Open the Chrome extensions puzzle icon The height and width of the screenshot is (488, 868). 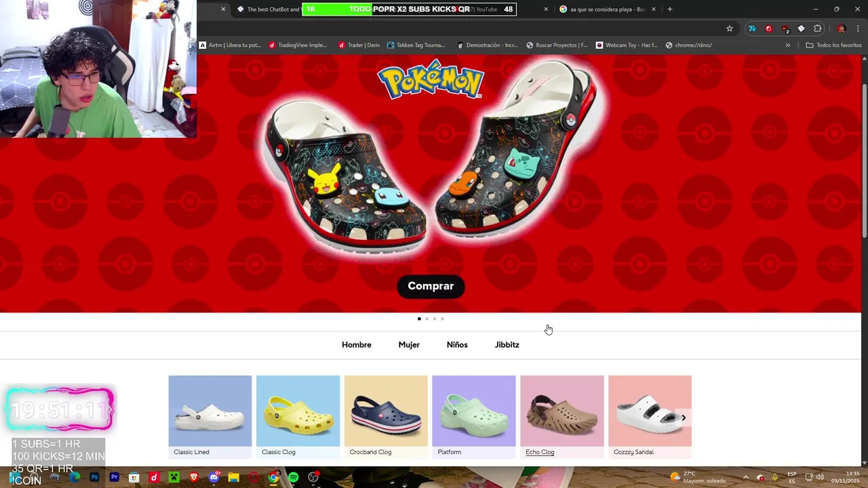[817, 28]
